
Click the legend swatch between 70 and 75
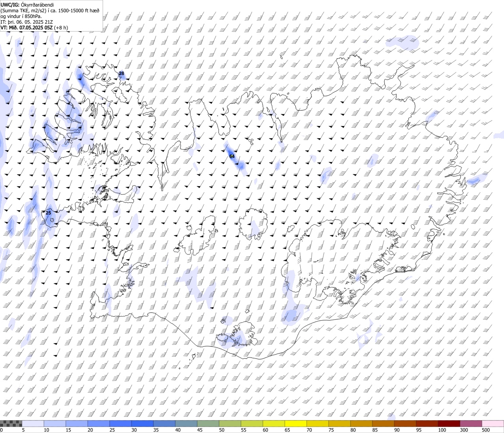[x=318, y=423]
